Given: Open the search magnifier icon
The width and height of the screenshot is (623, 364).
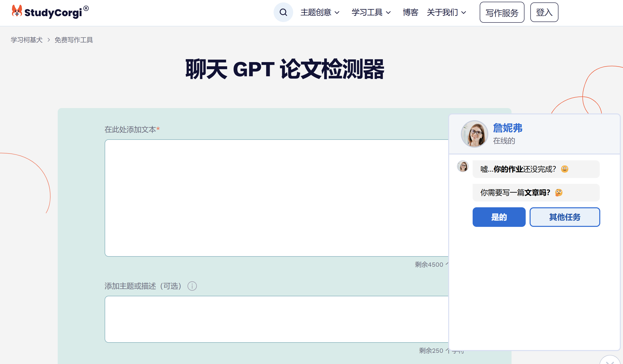Looking at the screenshot, I should click(x=283, y=12).
